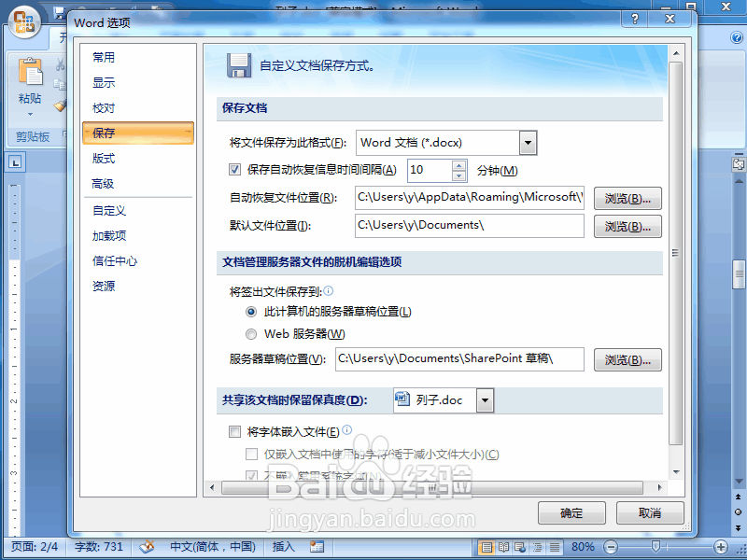Increase auto-recover minutes with up spinner
747x560 pixels.
coord(458,165)
